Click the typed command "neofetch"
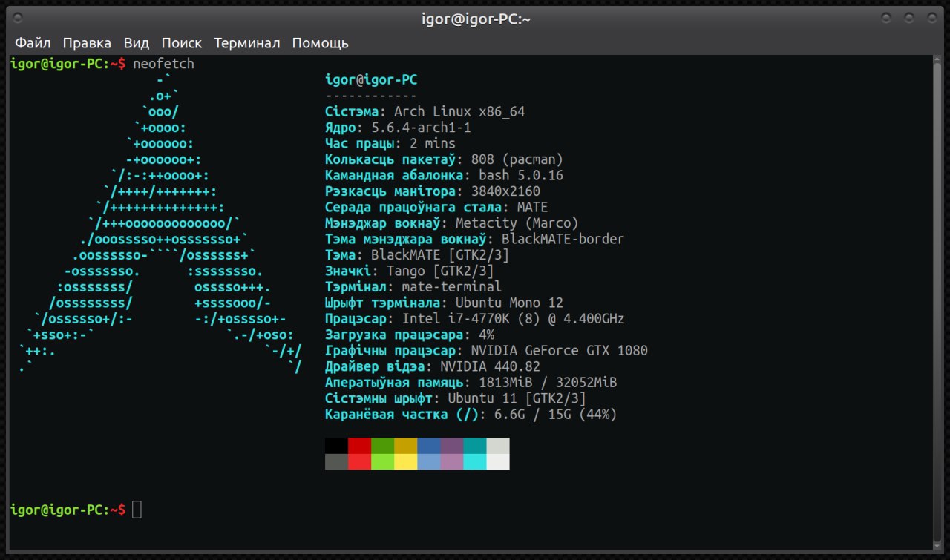This screenshot has height=560, width=950. (163, 64)
